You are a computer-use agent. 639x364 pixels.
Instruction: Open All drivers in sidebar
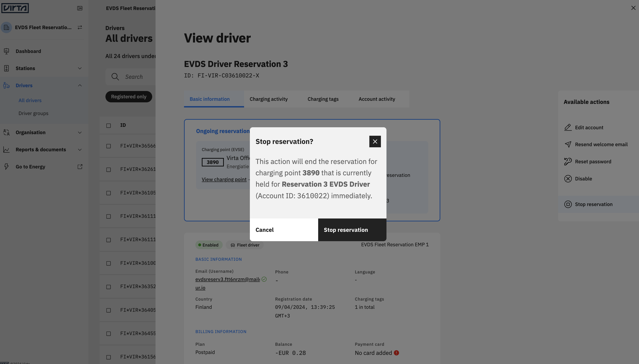[x=30, y=100]
